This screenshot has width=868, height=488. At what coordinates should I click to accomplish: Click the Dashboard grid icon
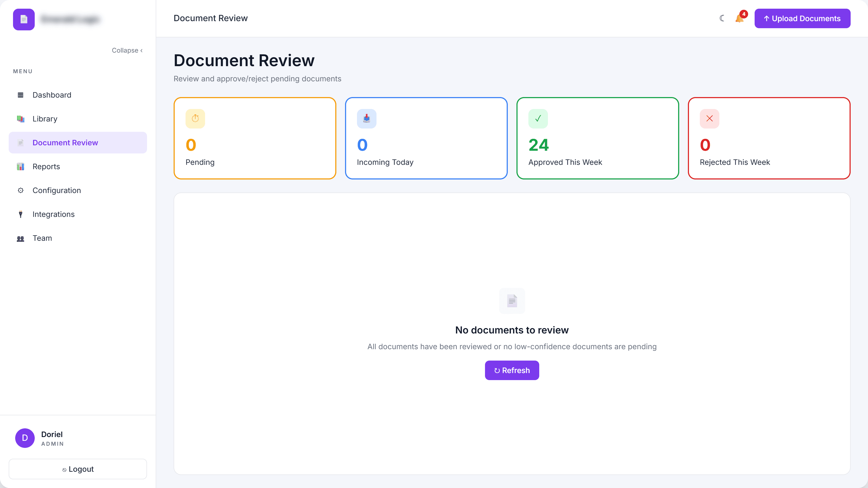tap(21, 95)
